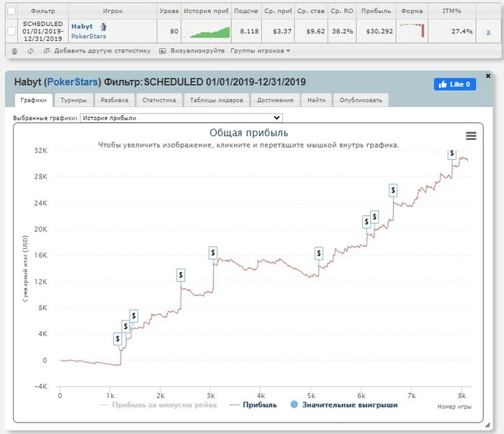The image size is (504, 434).
Task: Open the История прибыли chart dropdown
Action: [181, 118]
